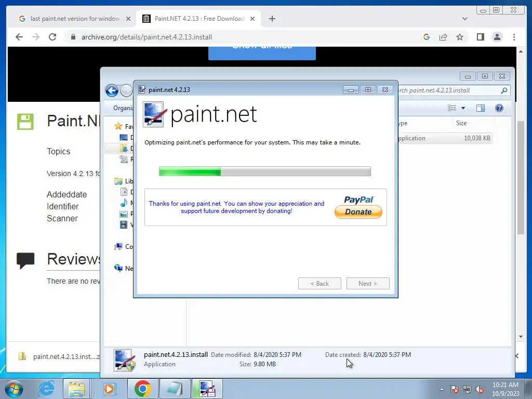
Task: Open the Chrome profile icon
Action: tap(497, 37)
